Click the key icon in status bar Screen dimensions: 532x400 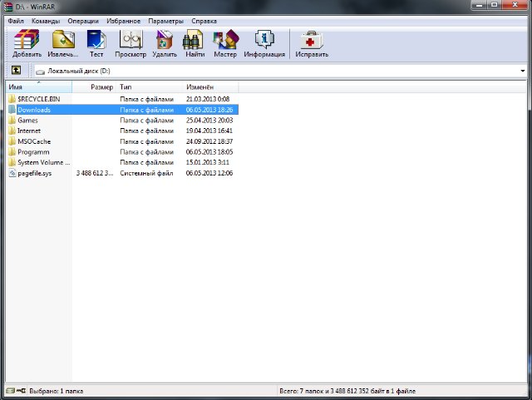point(21,391)
